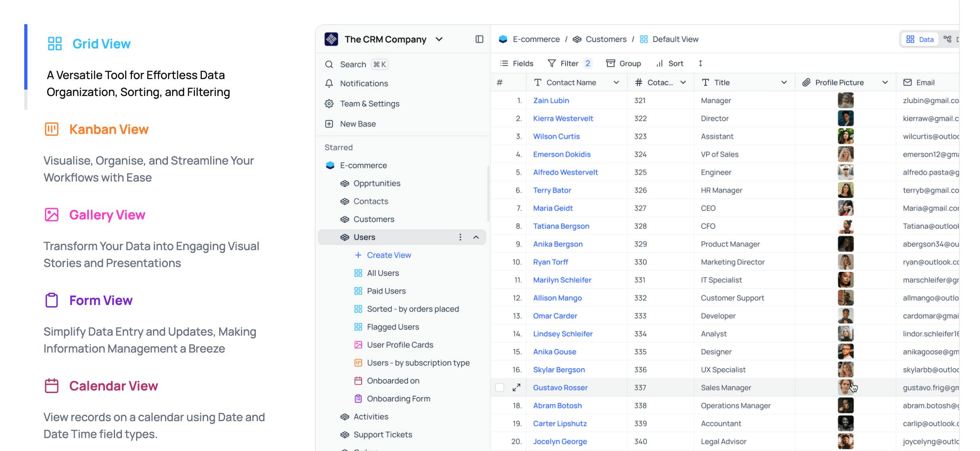Open Contact Name column dropdown arrow

coord(616,82)
